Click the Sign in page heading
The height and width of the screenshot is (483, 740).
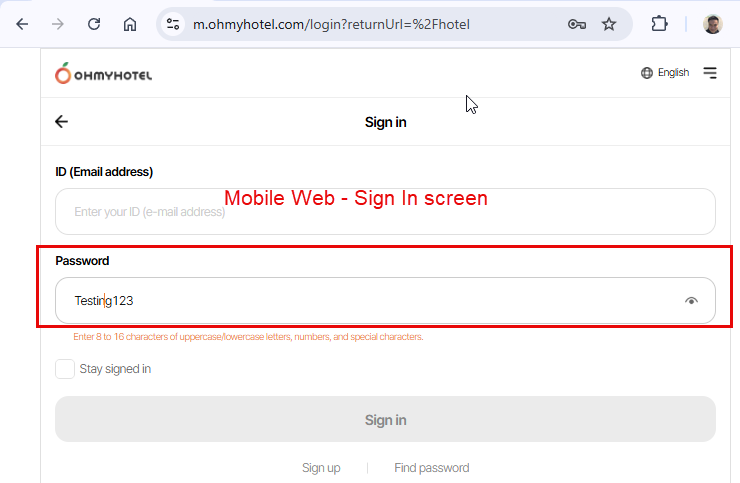(386, 122)
